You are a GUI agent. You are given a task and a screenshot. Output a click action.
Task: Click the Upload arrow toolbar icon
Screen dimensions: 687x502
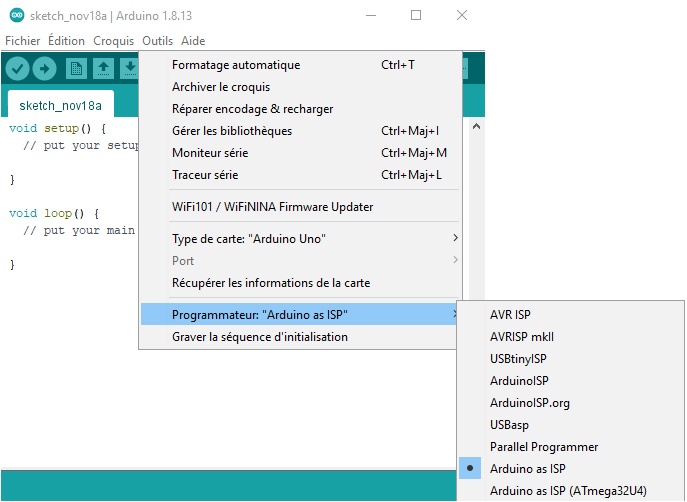click(x=44, y=68)
